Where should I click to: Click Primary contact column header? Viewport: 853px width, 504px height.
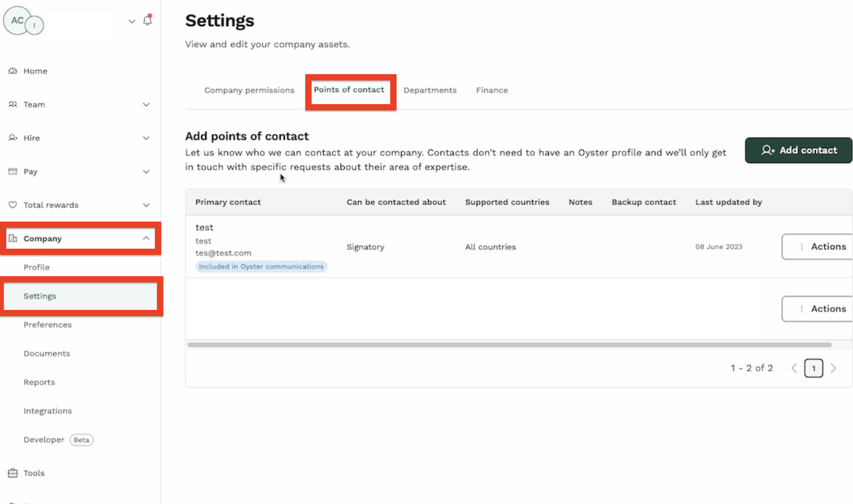click(x=228, y=202)
